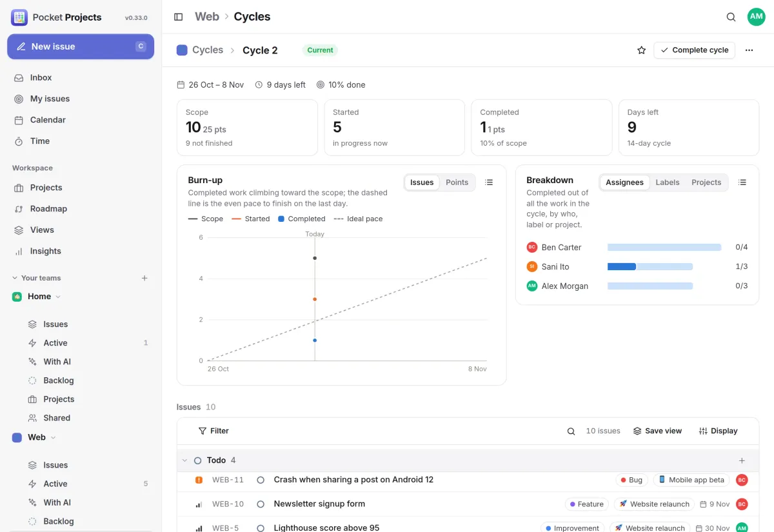
Task: Open workspace Views
Action: pos(81,230)
